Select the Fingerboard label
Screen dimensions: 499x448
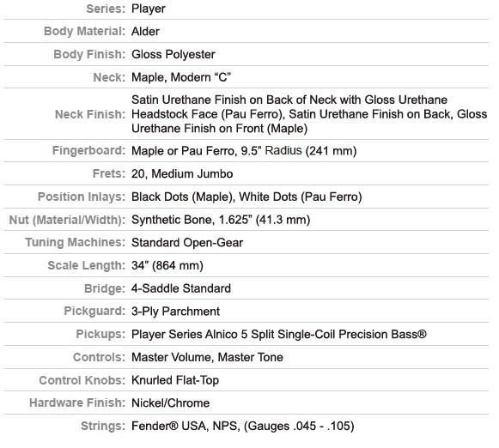[x=88, y=150]
